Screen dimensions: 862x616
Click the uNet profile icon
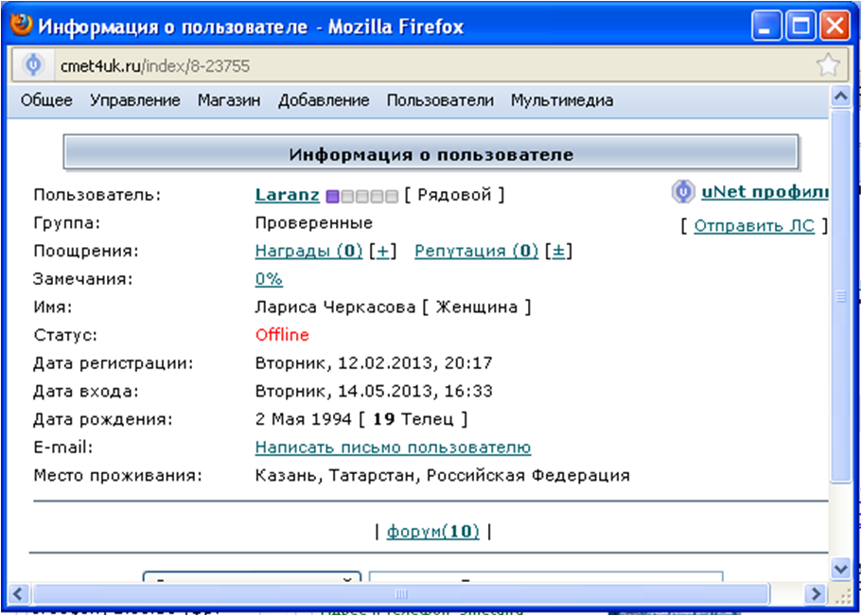point(683,192)
